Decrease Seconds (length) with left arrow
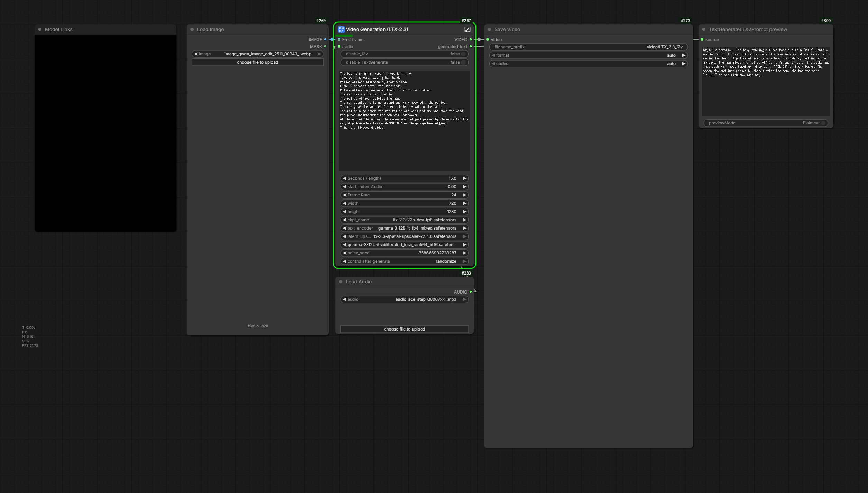This screenshot has height=493, width=868. tap(344, 178)
